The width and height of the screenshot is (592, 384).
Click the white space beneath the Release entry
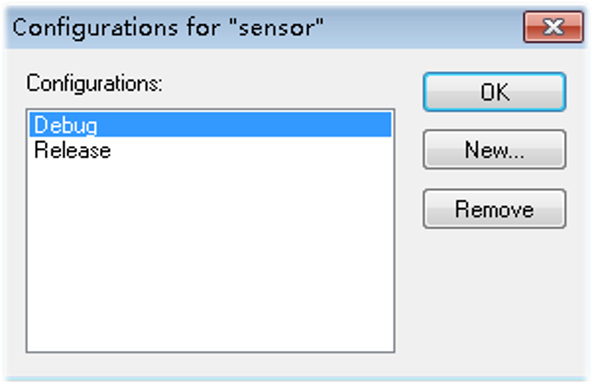point(210,257)
